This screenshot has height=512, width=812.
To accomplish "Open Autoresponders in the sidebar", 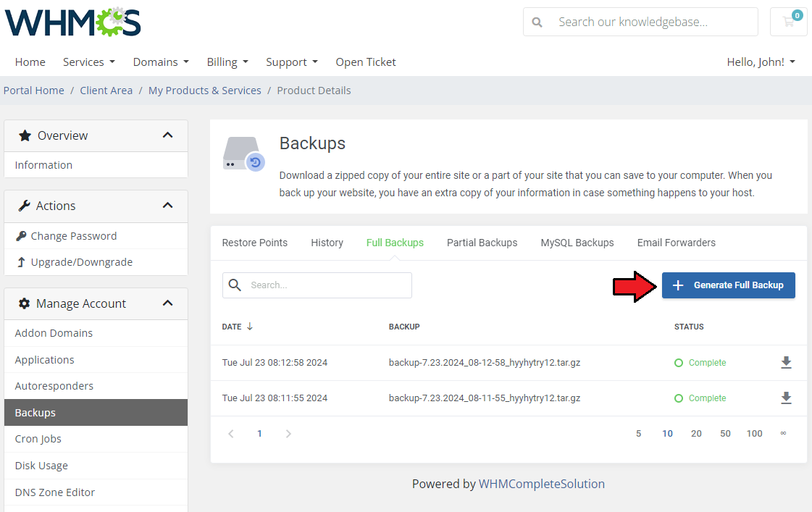I will [96, 386].
